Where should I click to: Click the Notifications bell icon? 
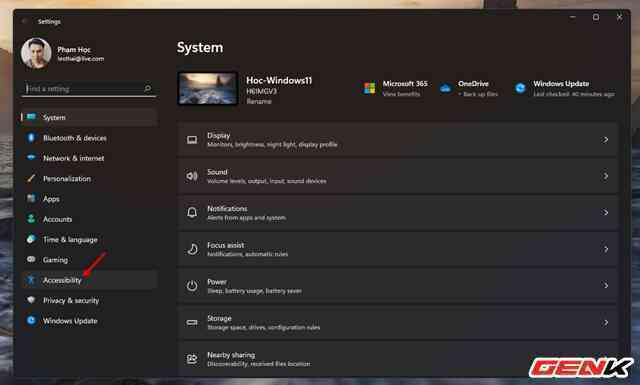pos(192,213)
